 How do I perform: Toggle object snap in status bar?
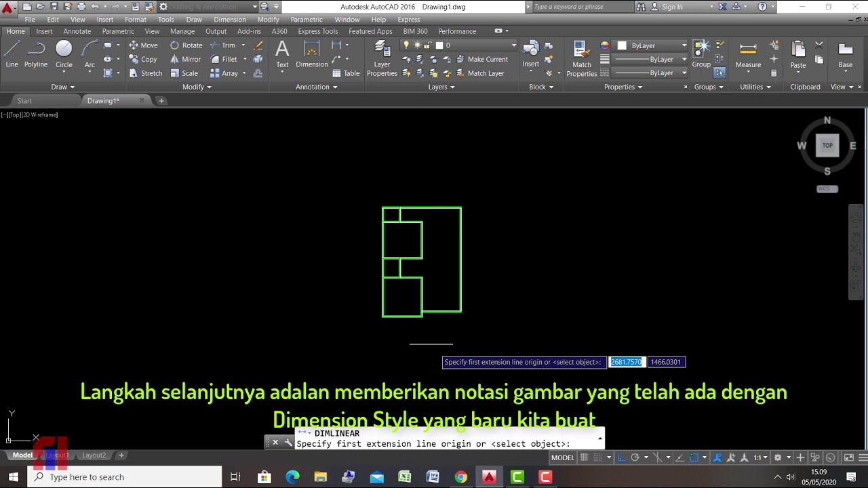(x=694, y=457)
